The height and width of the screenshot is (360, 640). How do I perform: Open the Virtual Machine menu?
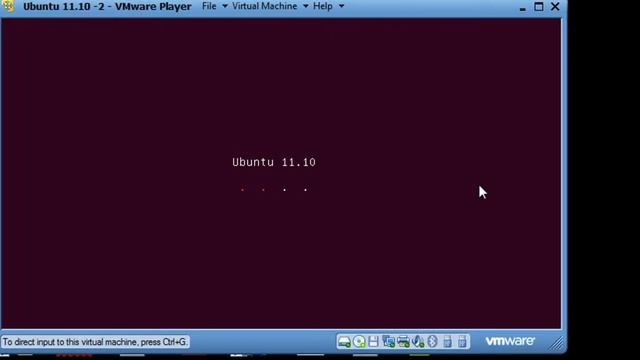(264, 6)
